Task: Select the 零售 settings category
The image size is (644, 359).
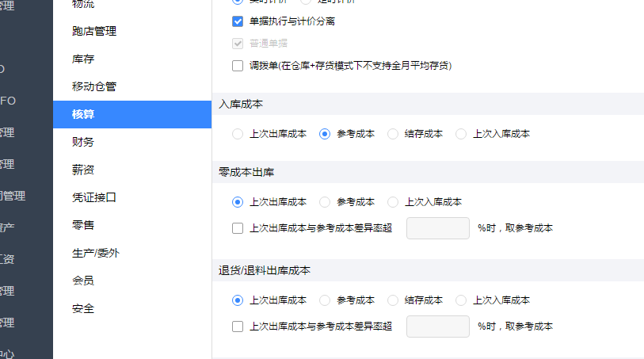Action: coord(83,225)
